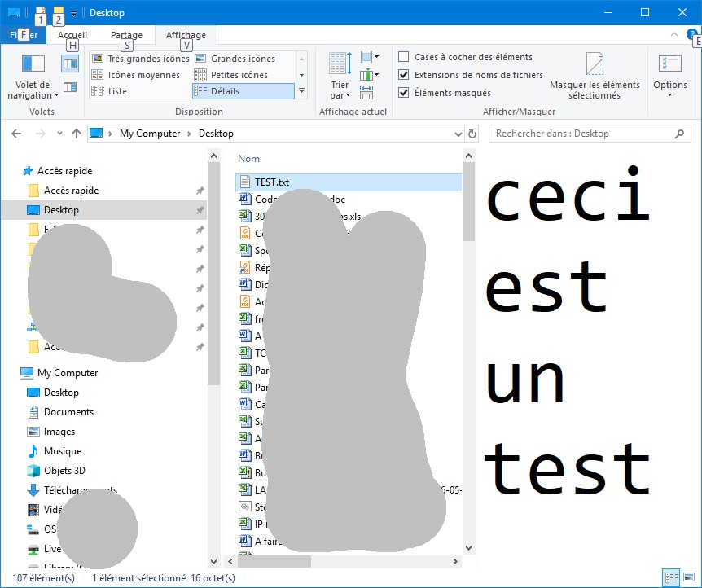Click Masquer les éléments sélectionnés
The height and width of the screenshot is (588, 702).
(595, 76)
